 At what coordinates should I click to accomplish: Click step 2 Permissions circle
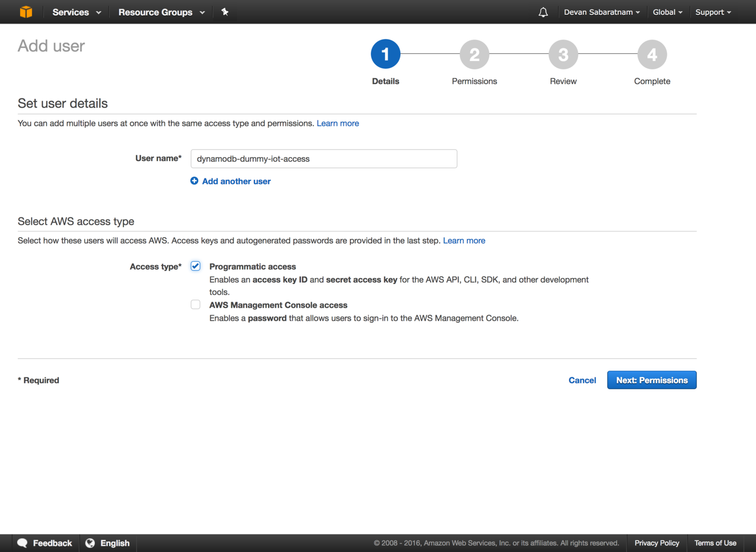pyautogui.click(x=474, y=54)
